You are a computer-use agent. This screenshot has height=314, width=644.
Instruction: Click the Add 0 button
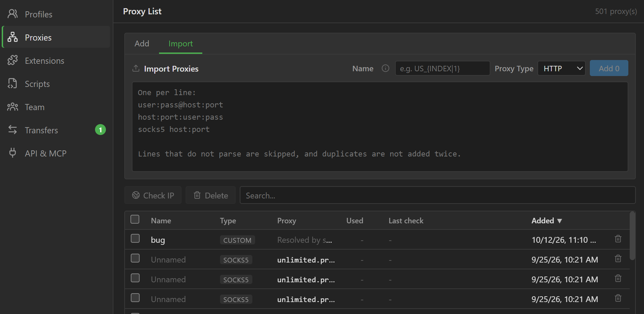(609, 68)
